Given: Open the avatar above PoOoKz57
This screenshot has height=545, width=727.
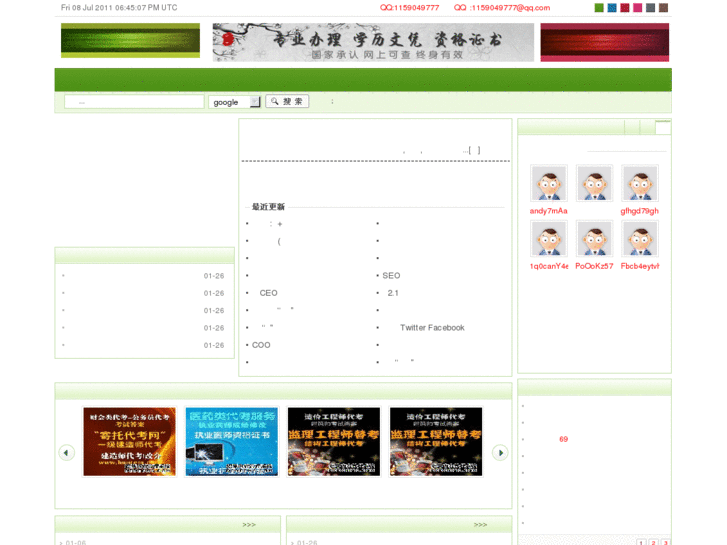Looking at the screenshot, I should [594, 238].
